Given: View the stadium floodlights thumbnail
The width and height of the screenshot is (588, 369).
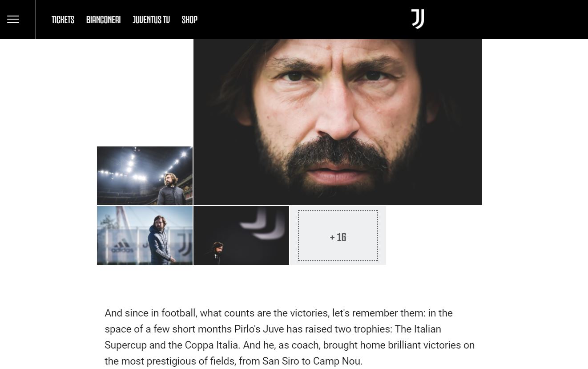Looking at the screenshot, I should 145,175.
